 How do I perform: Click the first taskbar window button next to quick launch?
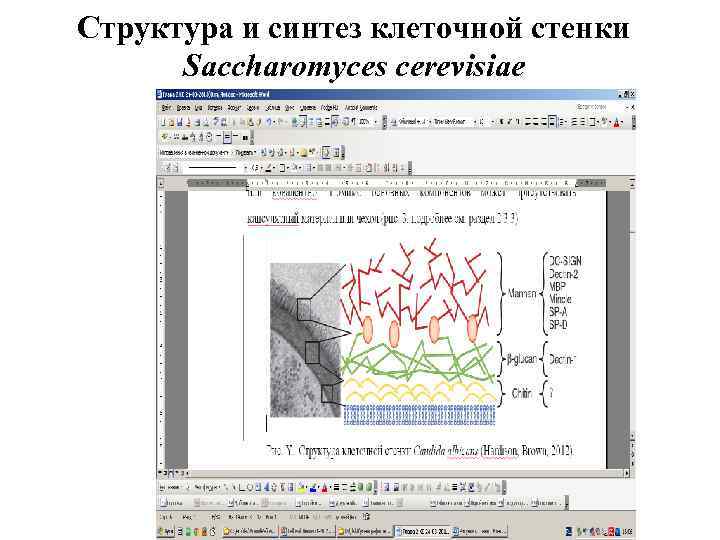click(x=249, y=531)
